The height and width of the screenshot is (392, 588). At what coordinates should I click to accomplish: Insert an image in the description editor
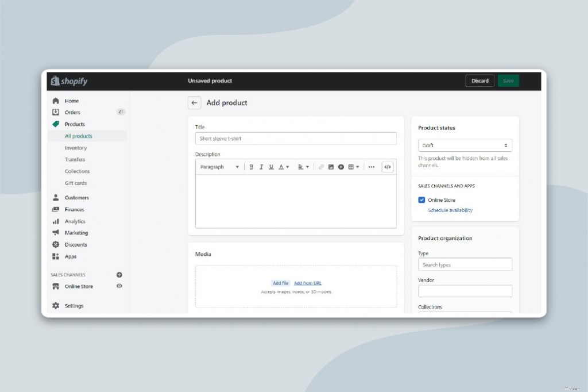[330, 167]
